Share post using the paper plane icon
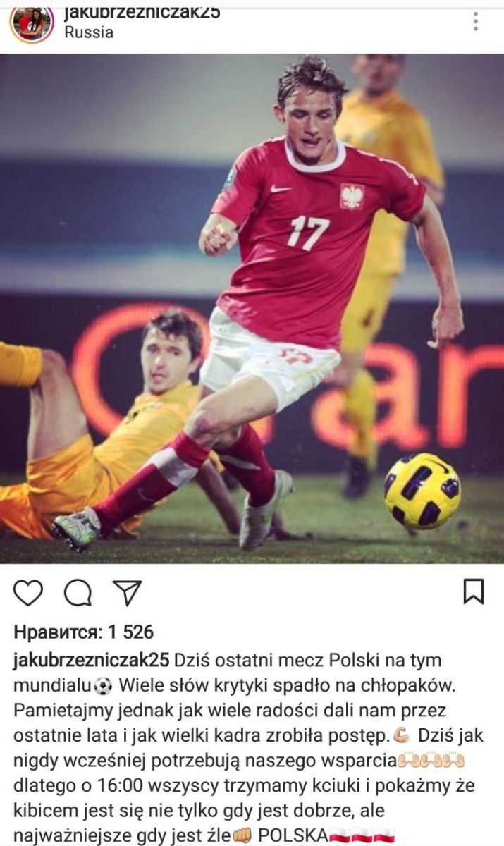 128,593
